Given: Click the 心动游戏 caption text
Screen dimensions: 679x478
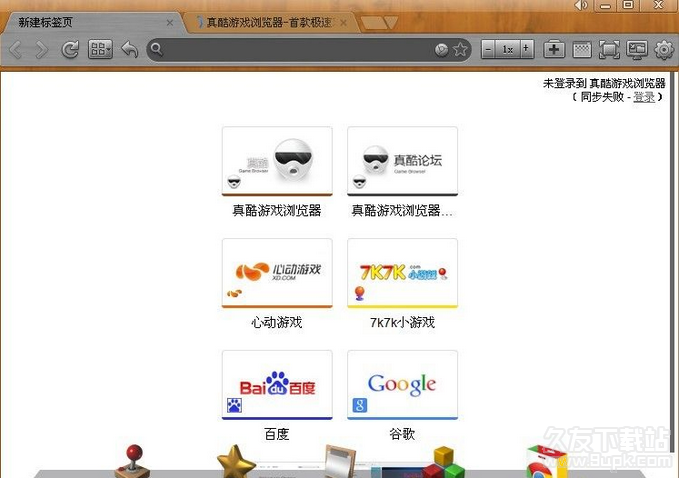Looking at the screenshot, I should click(277, 322).
